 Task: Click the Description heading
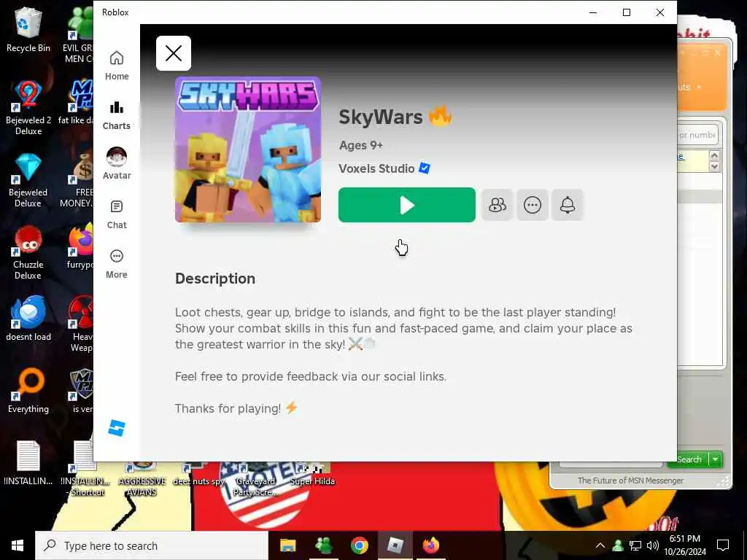[x=215, y=279]
